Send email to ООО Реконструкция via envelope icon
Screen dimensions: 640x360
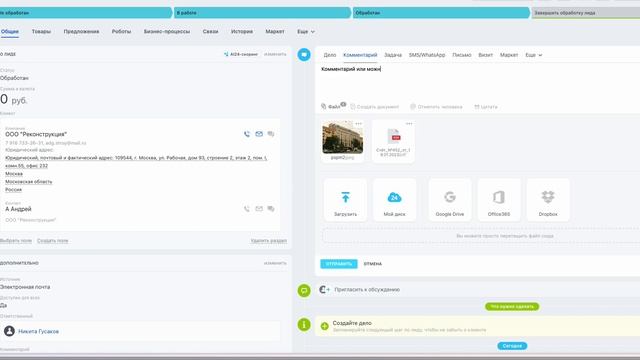point(259,134)
